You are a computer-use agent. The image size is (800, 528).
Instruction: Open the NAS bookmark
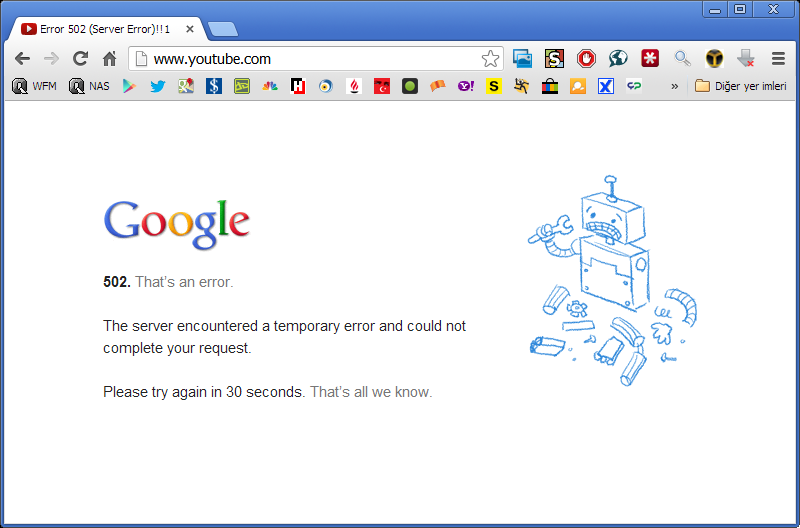[x=89, y=86]
